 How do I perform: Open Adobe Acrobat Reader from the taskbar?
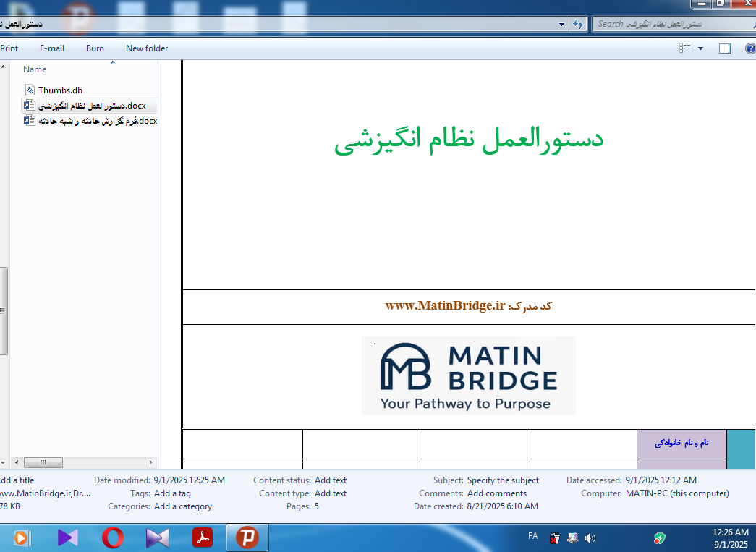tap(202, 538)
